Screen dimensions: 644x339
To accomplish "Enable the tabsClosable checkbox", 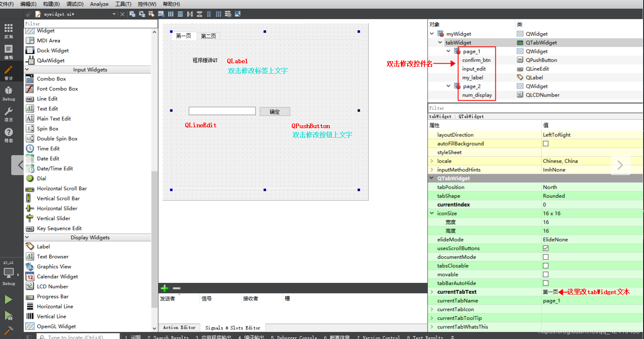I will pyautogui.click(x=545, y=266).
